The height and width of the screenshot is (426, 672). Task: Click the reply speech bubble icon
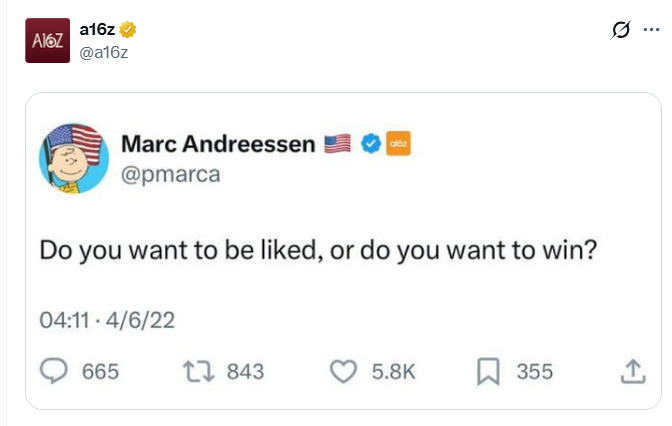tap(52, 371)
